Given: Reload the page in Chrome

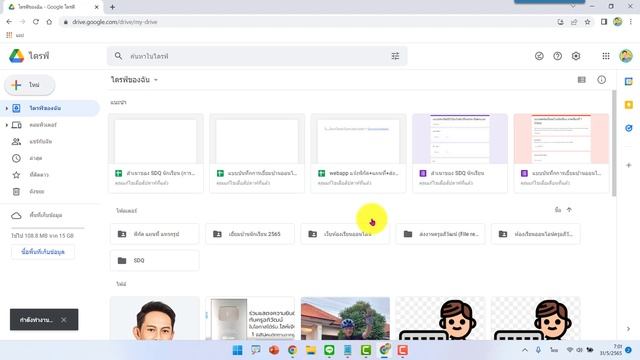Looking at the screenshot, I should [x=36, y=22].
